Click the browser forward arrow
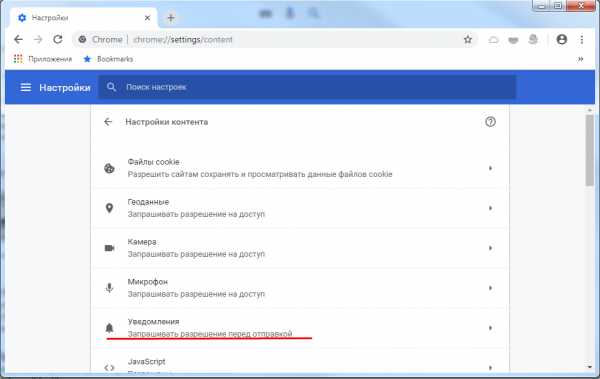This screenshot has height=379, width=600. [x=38, y=39]
